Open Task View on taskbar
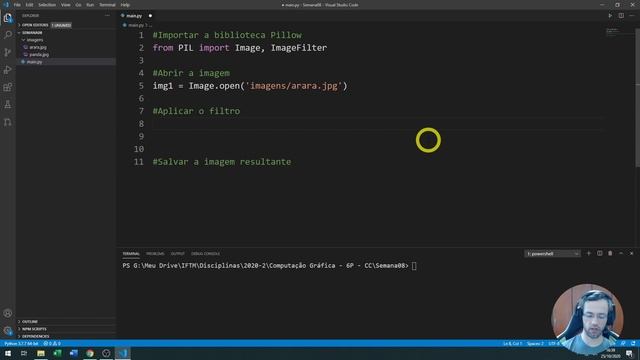Image resolution: width=640 pixels, height=360 pixels. 24,353
